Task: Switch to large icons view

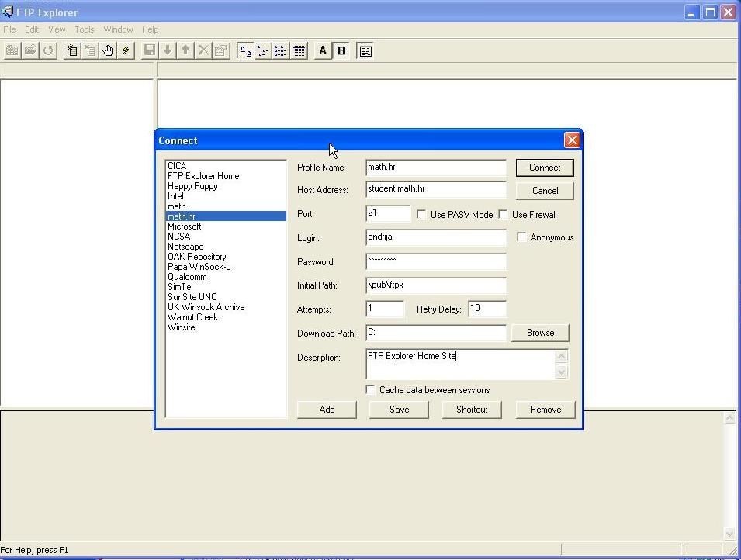Action: click(245, 50)
